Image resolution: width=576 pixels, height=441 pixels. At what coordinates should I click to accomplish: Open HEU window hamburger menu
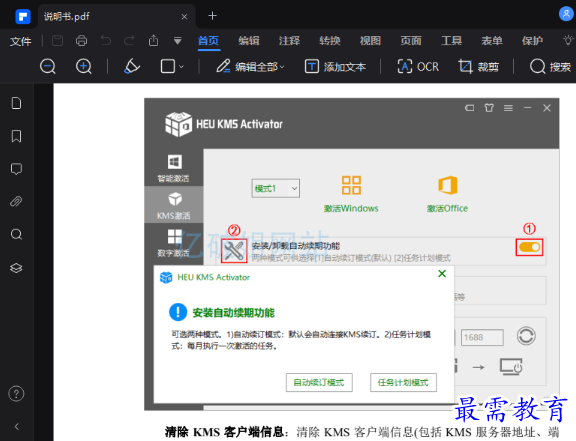(x=508, y=108)
